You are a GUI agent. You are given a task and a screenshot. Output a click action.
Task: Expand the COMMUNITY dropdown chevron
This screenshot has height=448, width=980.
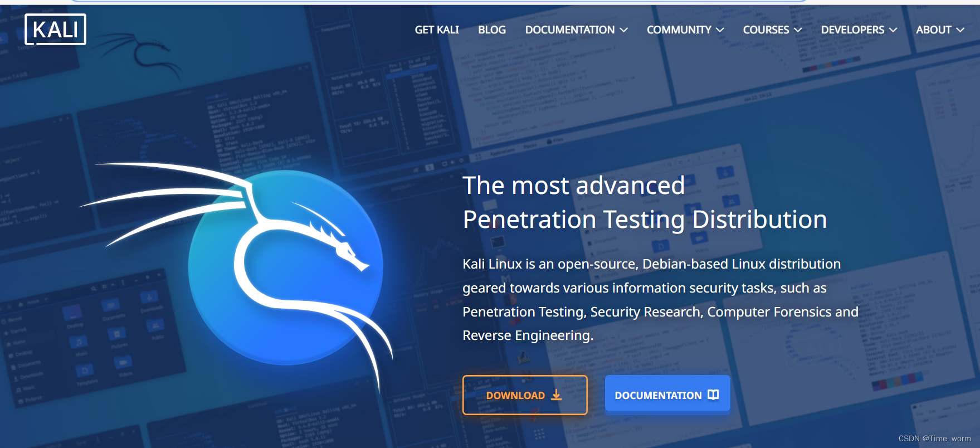click(720, 30)
